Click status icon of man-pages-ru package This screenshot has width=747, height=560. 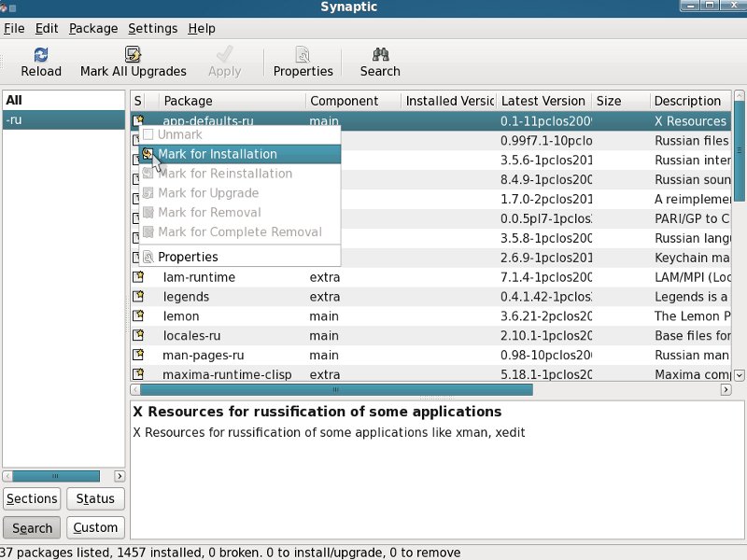point(138,355)
